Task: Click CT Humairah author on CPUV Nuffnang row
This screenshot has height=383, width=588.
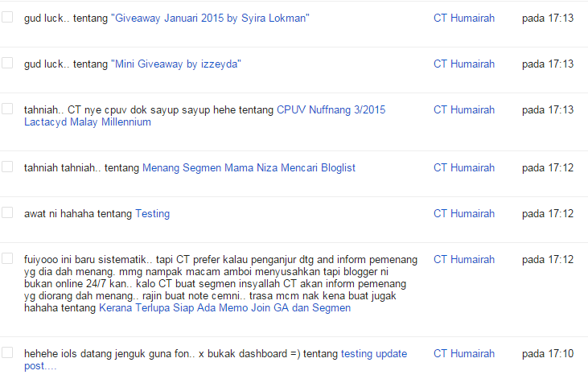Action: coord(464,110)
